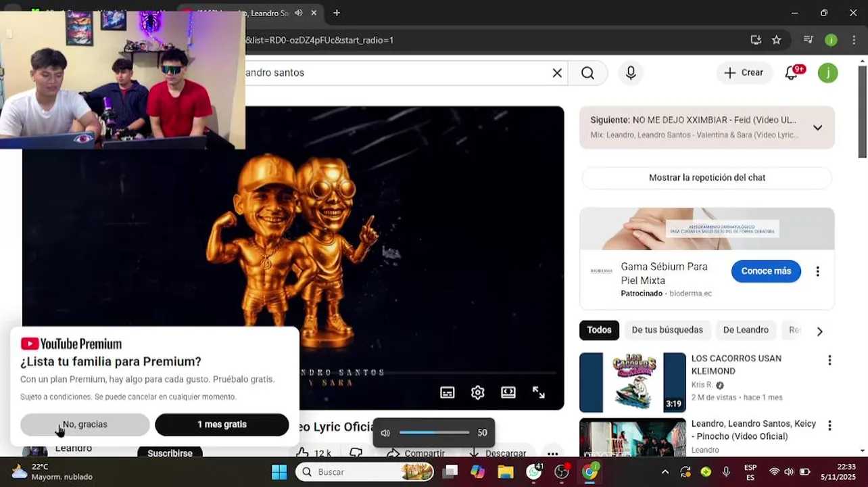
Task: Select the De tus búsquedas chip
Action: coord(667,330)
